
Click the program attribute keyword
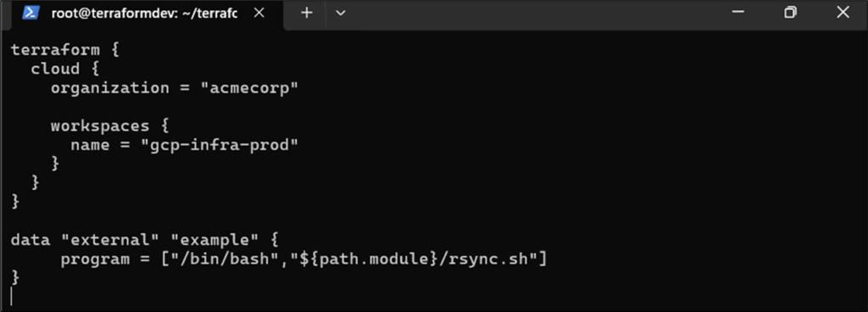(95, 259)
